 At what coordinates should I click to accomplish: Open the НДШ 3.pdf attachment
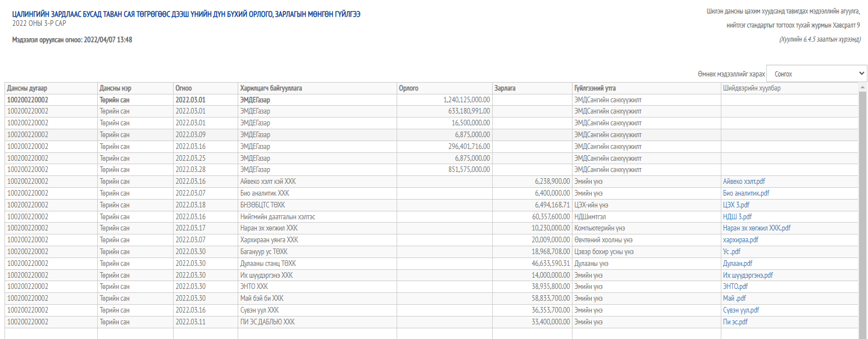[737, 216]
